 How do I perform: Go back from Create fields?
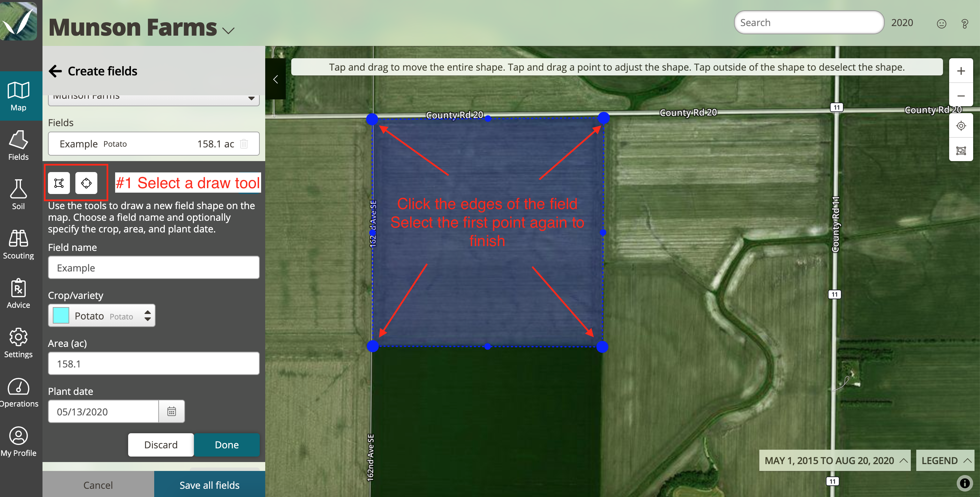[56, 71]
